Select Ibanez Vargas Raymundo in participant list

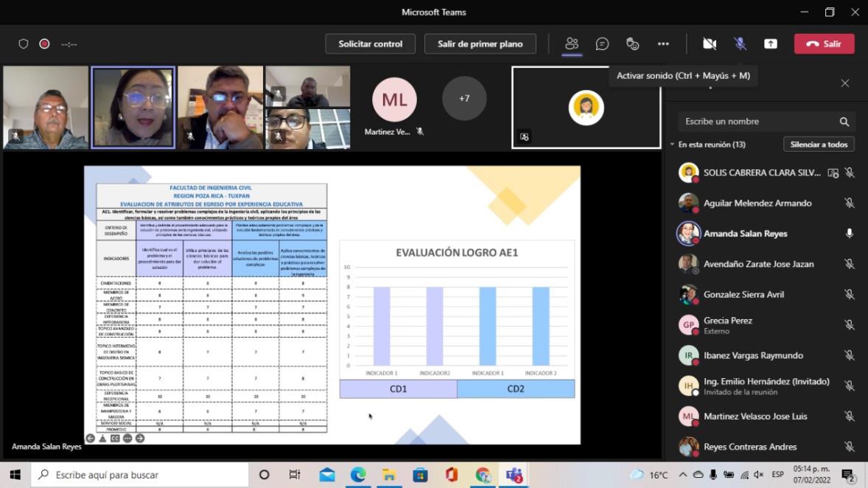pyautogui.click(x=753, y=355)
